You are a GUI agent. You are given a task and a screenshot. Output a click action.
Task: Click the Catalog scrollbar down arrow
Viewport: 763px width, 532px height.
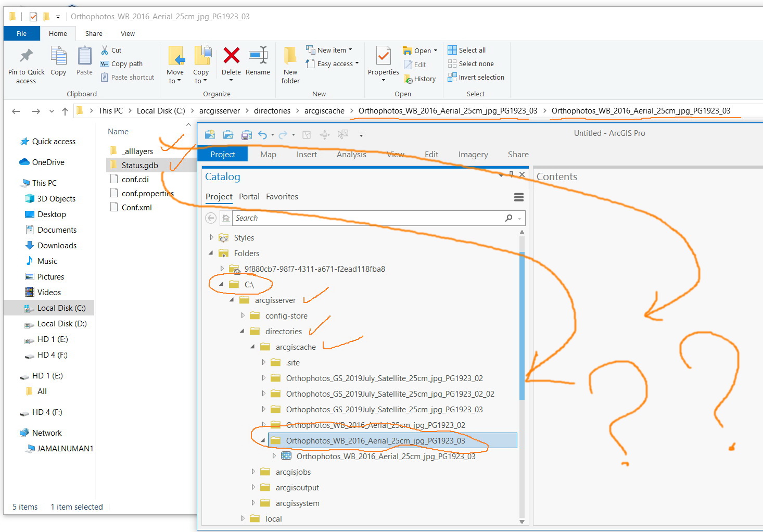click(x=522, y=522)
